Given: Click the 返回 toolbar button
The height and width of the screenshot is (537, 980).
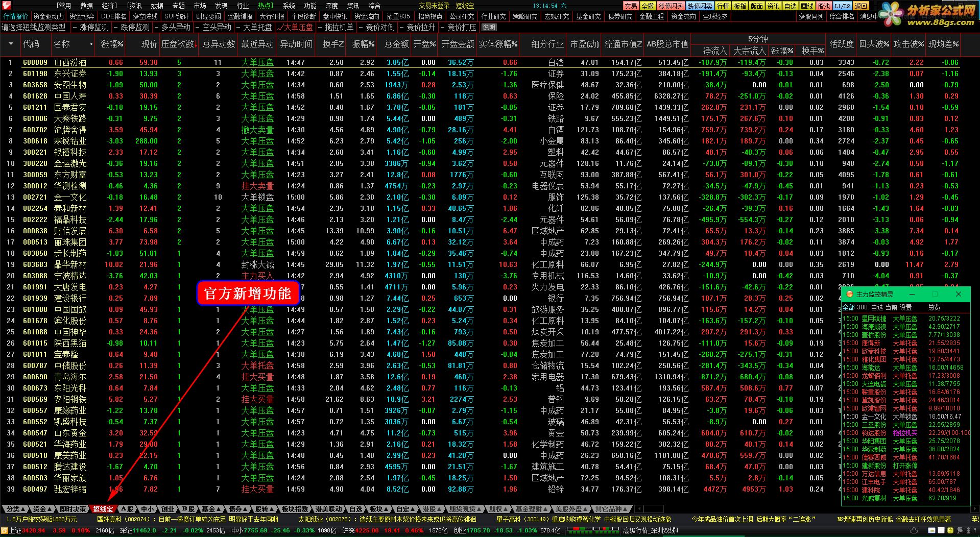Looking at the screenshot, I should click(861, 6).
